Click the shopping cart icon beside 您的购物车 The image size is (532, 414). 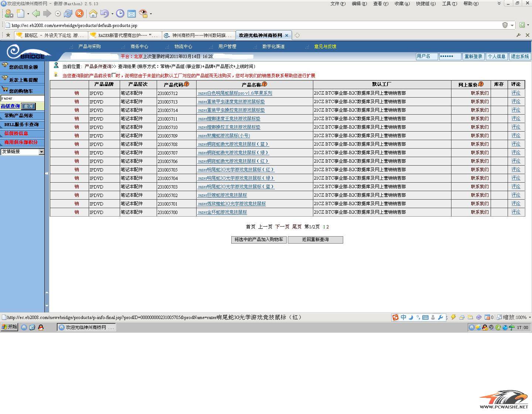pos(5,89)
